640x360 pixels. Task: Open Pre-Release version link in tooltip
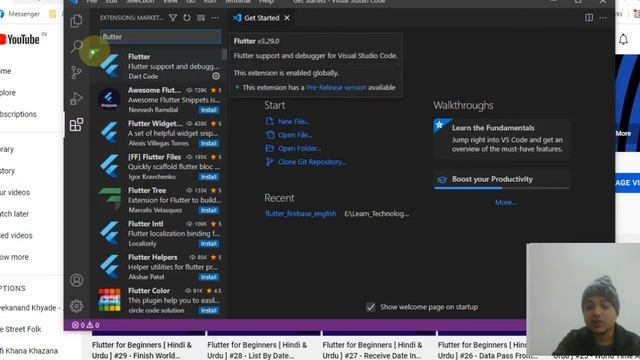[x=336, y=87]
